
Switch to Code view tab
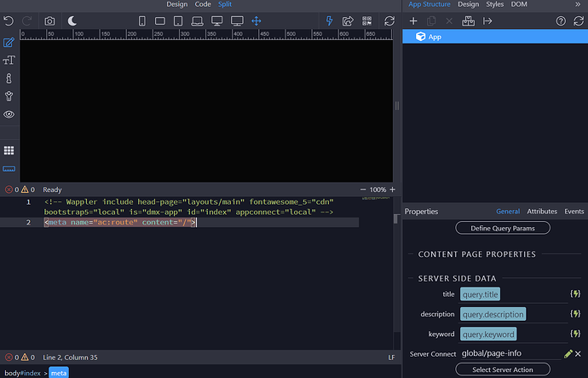[x=203, y=4]
